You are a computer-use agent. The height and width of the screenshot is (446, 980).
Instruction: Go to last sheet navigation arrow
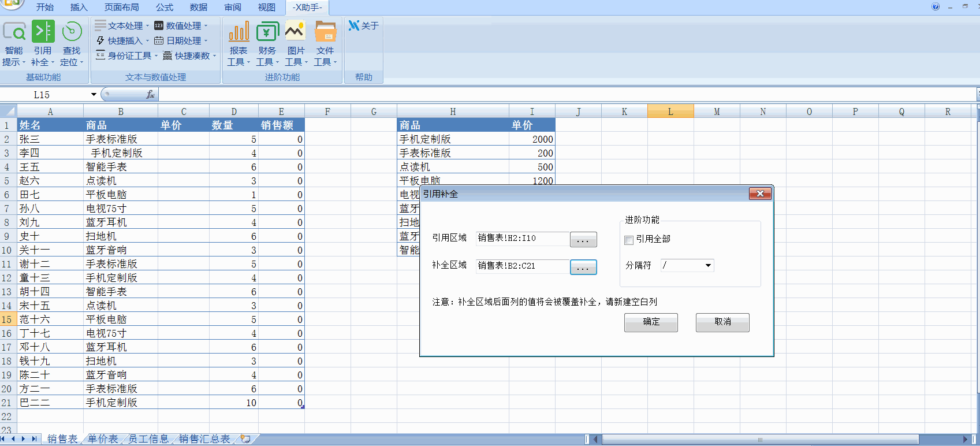[x=33, y=439]
